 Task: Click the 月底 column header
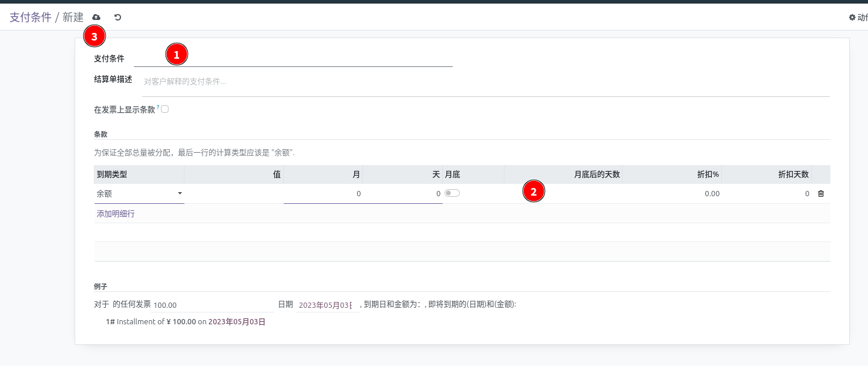tap(473, 174)
